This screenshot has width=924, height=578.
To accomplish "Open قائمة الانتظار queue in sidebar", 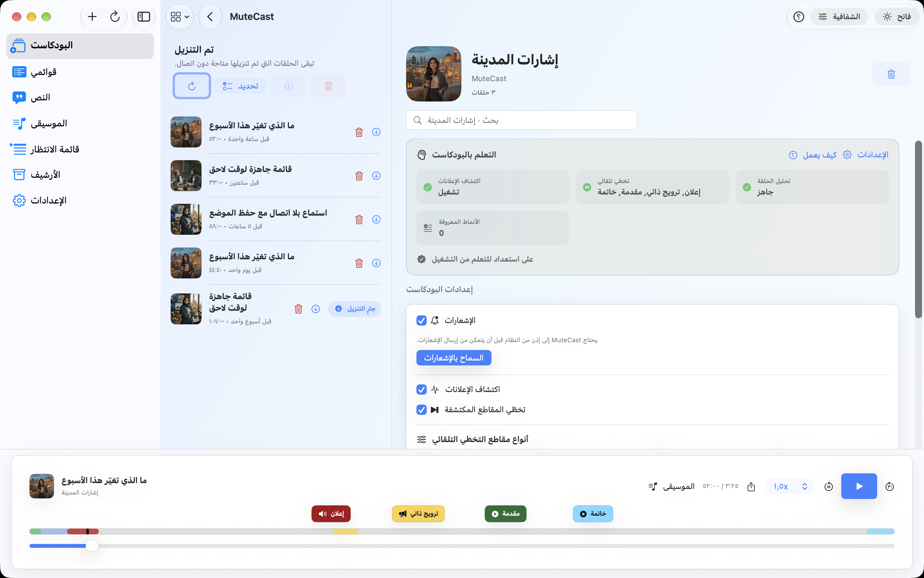I will [x=80, y=149].
